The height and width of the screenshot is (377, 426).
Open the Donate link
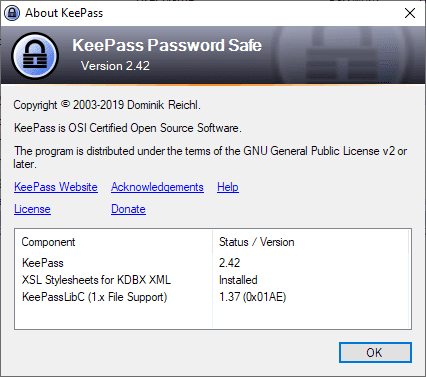(x=128, y=209)
